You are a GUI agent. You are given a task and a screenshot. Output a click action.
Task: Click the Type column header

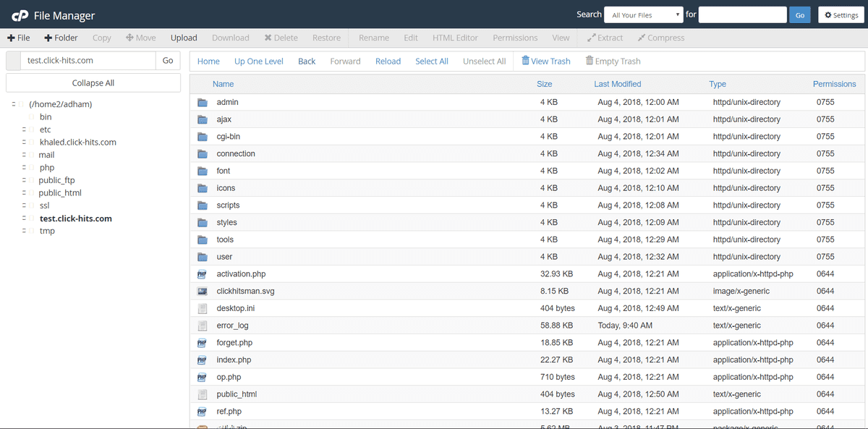tap(718, 84)
